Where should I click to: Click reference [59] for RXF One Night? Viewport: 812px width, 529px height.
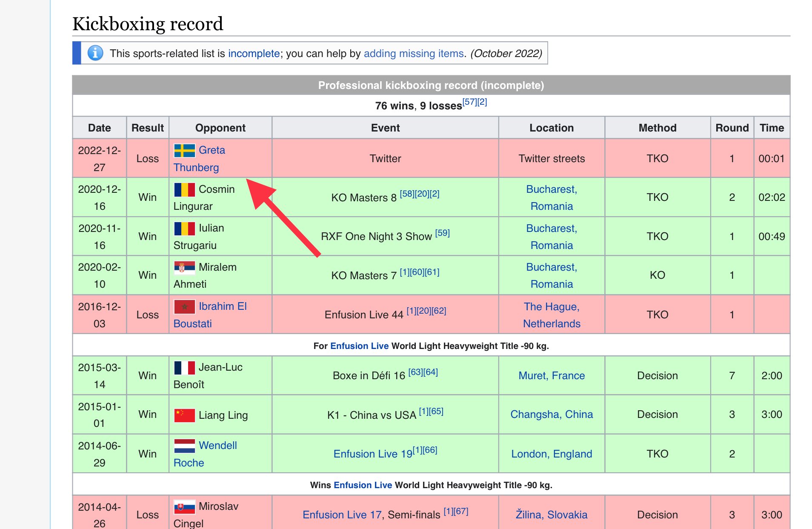[442, 233]
